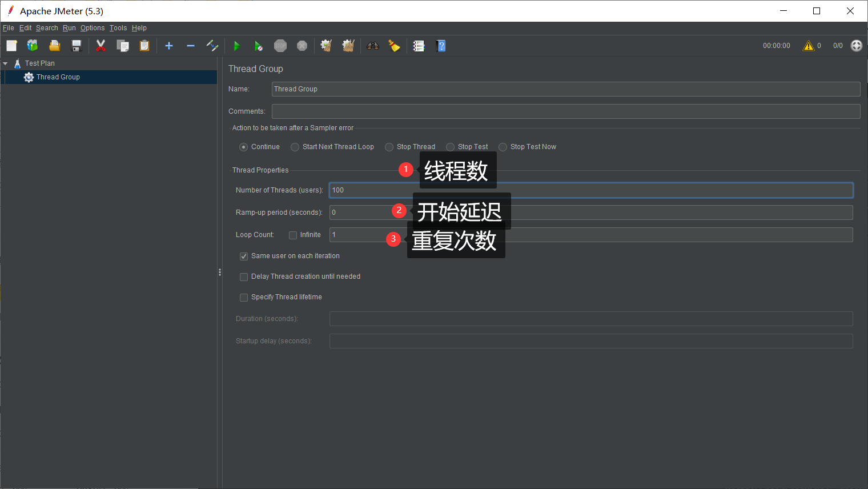Open Search using the binoculars icon
868x489 pixels.
373,46
